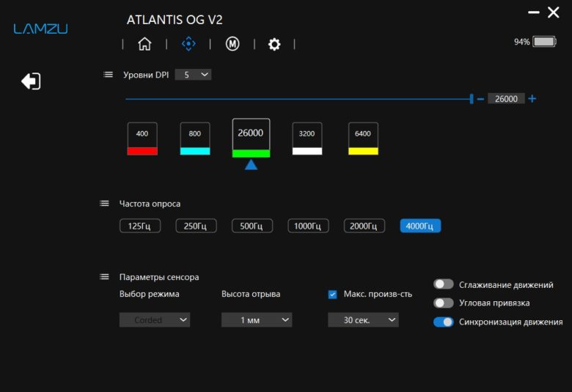
Task: Click the red color swatch under 400
Action: pos(142,152)
